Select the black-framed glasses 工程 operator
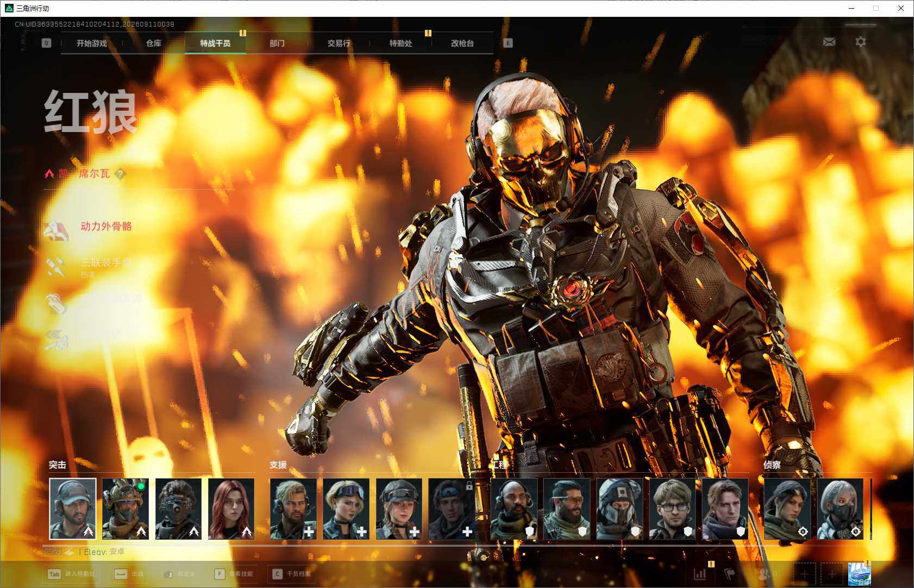914x588 pixels. (673, 509)
